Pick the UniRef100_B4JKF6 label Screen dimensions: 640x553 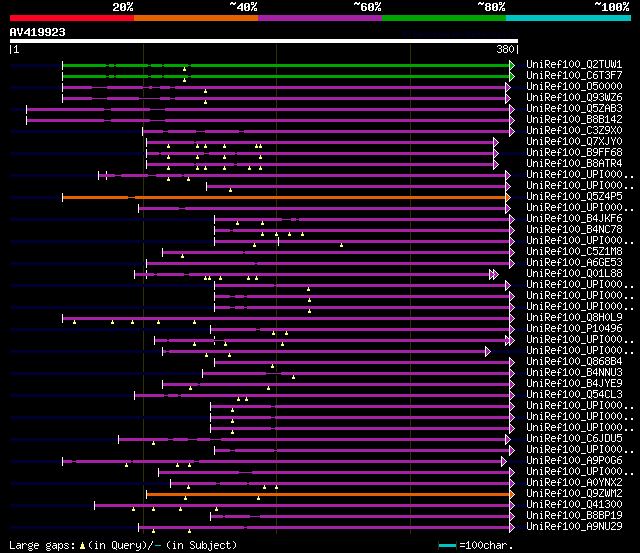pos(574,219)
